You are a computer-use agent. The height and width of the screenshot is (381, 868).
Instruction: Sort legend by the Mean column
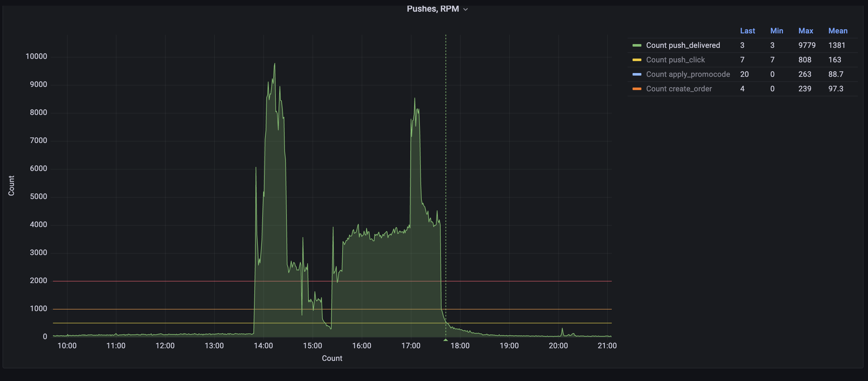838,31
